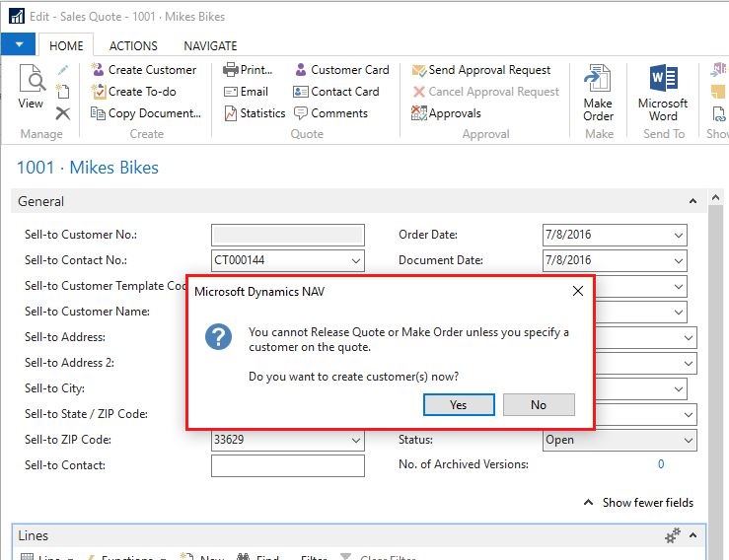The width and height of the screenshot is (729, 560).
Task: Send to Microsoft Word
Action: tap(663, 93)
